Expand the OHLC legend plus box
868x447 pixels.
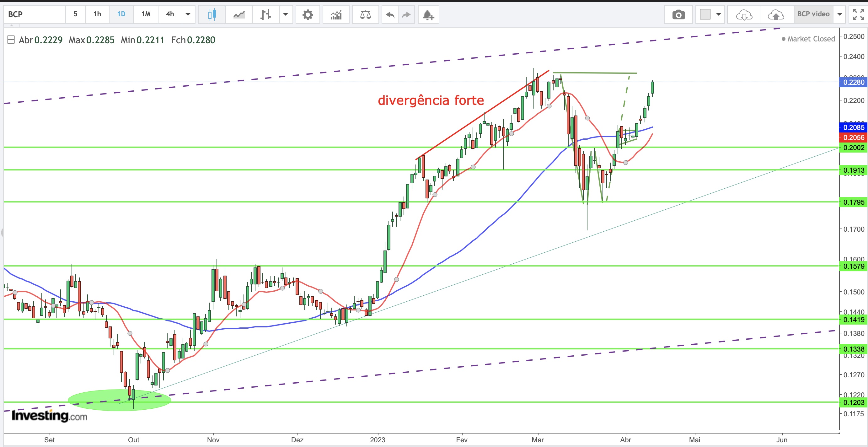pyautogui.click(x=11, y=40)
